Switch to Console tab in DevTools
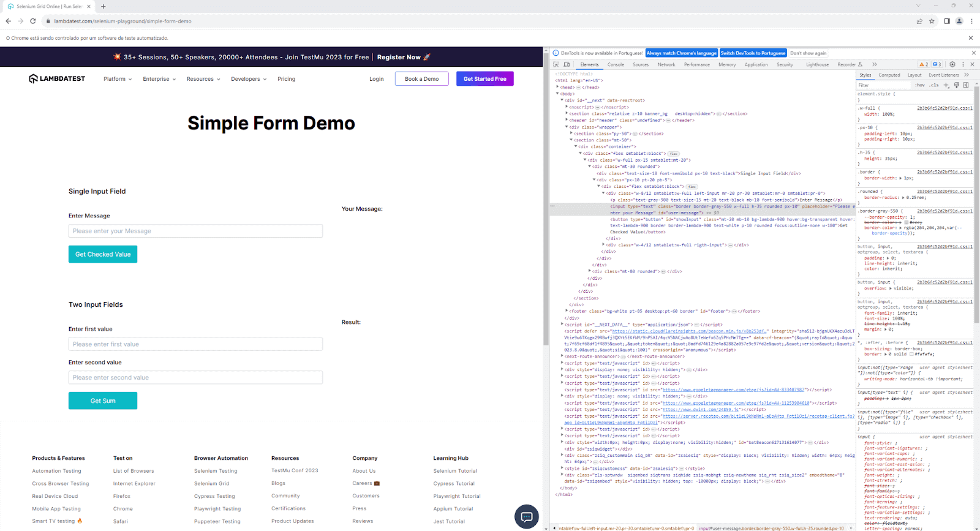 pos(616,64)
